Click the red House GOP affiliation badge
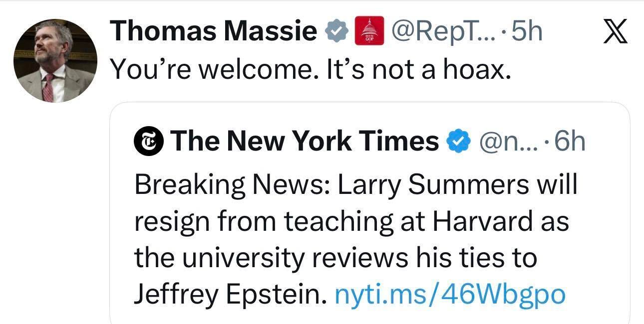Viewport: 644px width, 324px height. (x=369, y=31)
